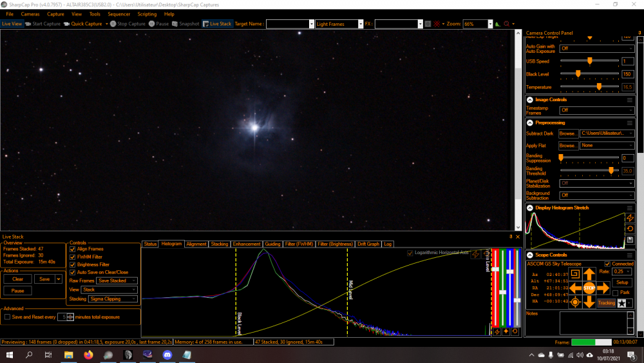Open the Stacking Sigma Clipping dropdown
The image size is (644, 363).
pos(113,299)
